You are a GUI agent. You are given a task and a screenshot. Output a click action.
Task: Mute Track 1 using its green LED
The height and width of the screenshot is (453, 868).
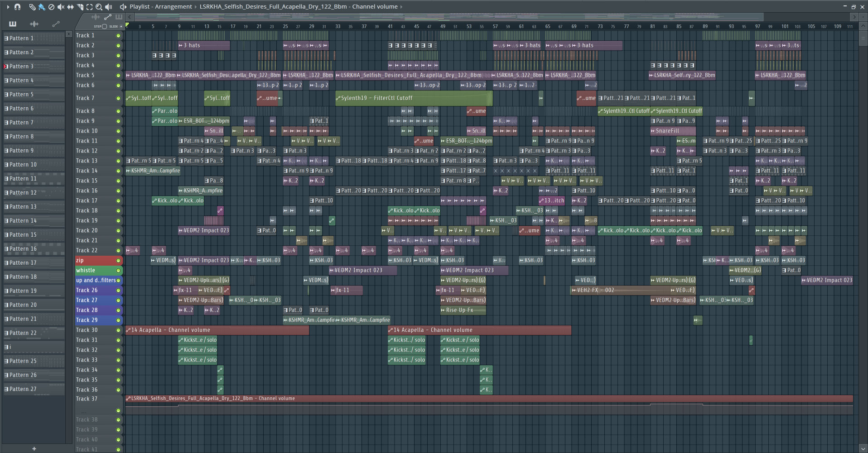(x=118, y=36)
